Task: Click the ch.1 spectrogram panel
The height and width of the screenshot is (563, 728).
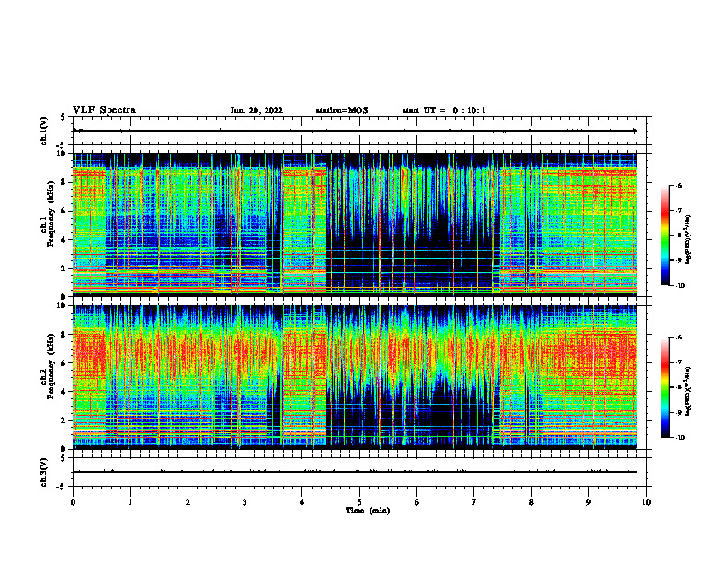Action: (x=355, y=224)
